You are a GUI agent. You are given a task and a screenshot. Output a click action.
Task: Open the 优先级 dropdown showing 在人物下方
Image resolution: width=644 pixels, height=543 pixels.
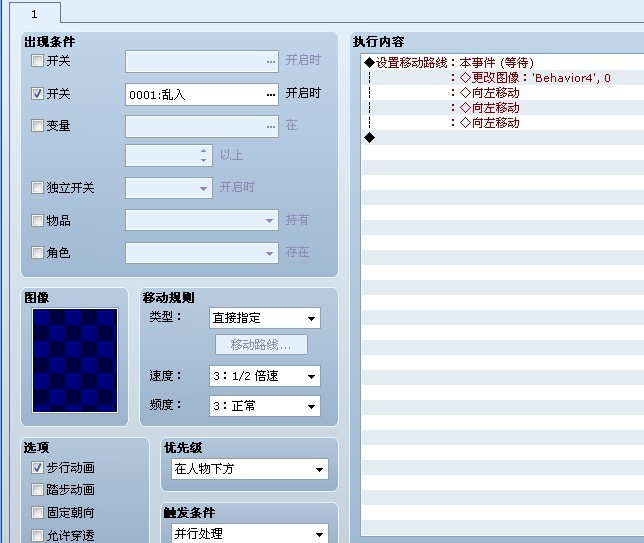coord(250,469)
